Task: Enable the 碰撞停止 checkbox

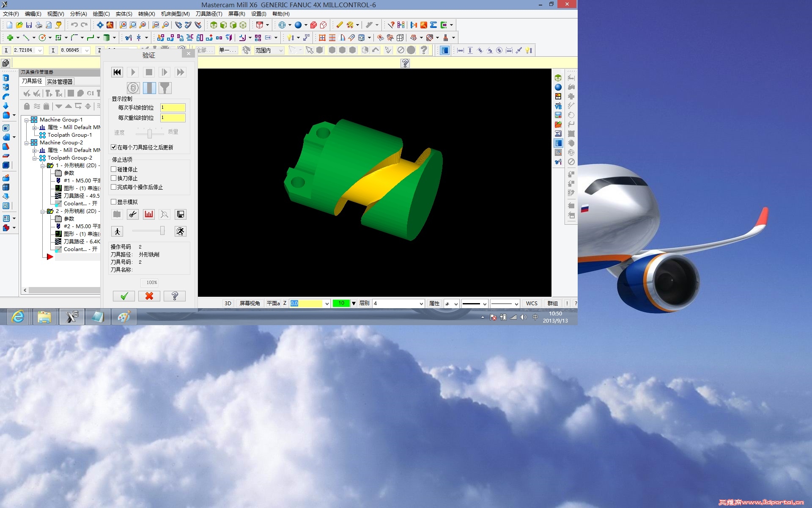Action: 113,169
